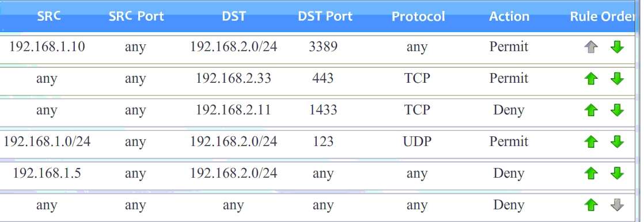The width and height of the screenshot is (644, 222).
Task: Move the UDP 123 rule up
Action: [590, 142]
